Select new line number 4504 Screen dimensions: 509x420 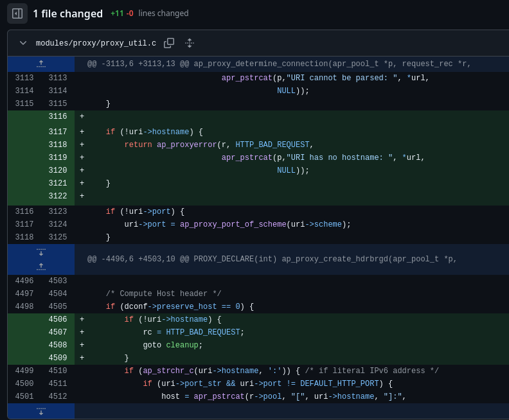pyautogui.click(x=57, y=294)
